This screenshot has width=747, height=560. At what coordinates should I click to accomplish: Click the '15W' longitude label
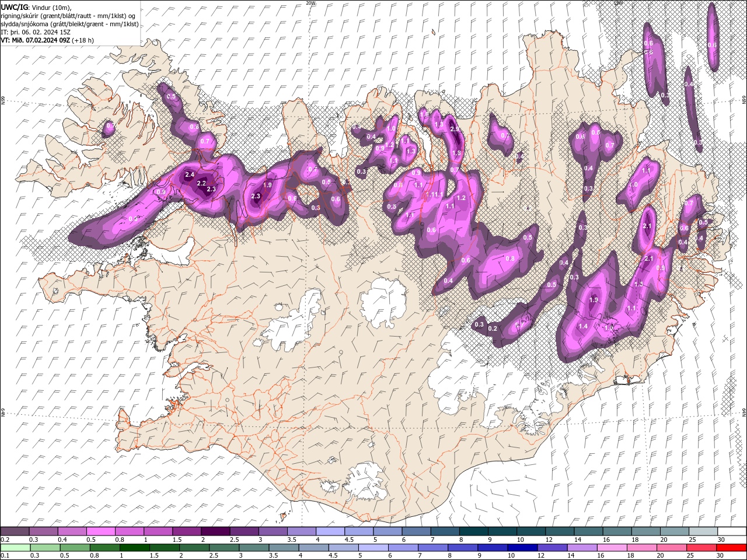618,3
